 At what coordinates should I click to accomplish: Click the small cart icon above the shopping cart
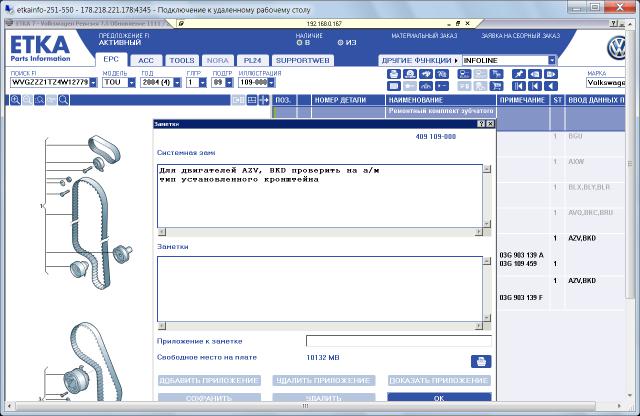497,74
